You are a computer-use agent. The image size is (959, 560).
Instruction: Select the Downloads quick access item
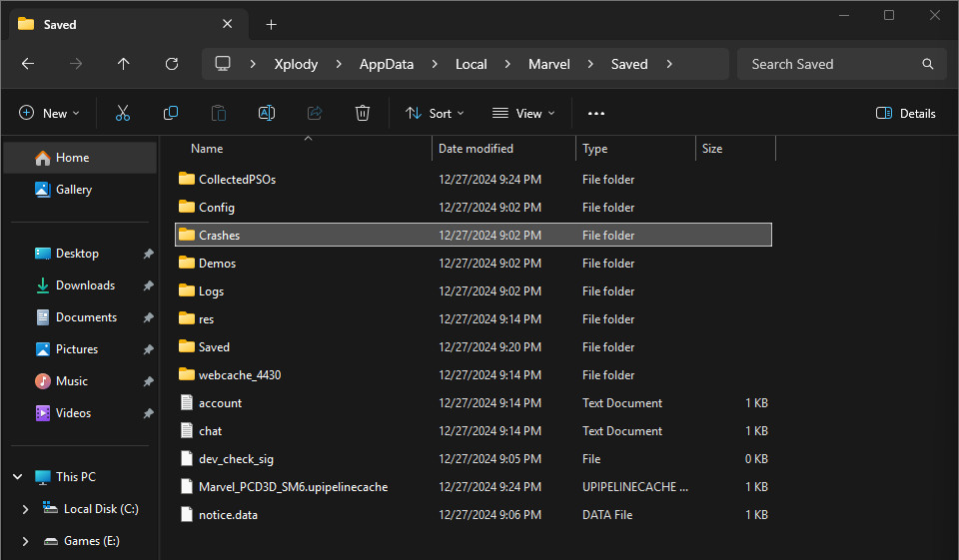85,285
